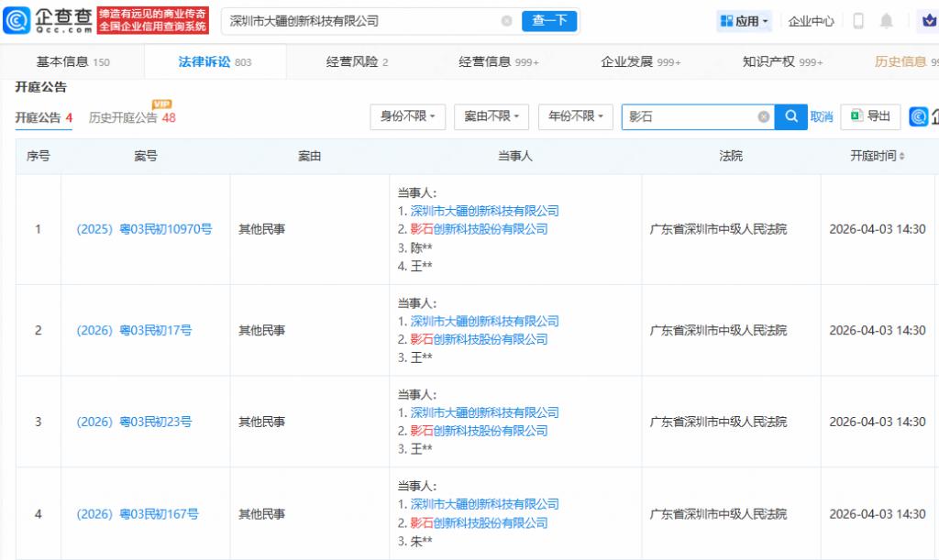939x560 pixels.
Task: Open the 经营风险 tab
Action: pos(357,62)
